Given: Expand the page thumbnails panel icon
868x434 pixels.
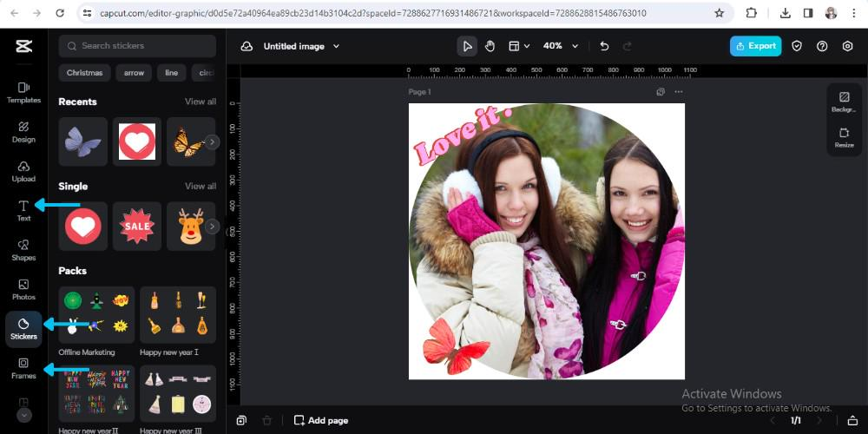Looking at the screenshot, I should (852, 421).
